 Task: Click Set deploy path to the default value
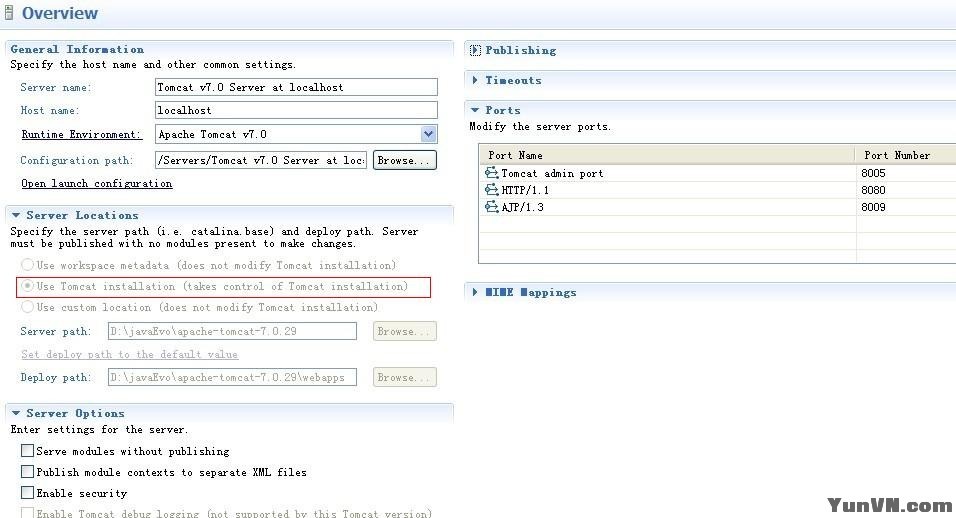[129, 354]
